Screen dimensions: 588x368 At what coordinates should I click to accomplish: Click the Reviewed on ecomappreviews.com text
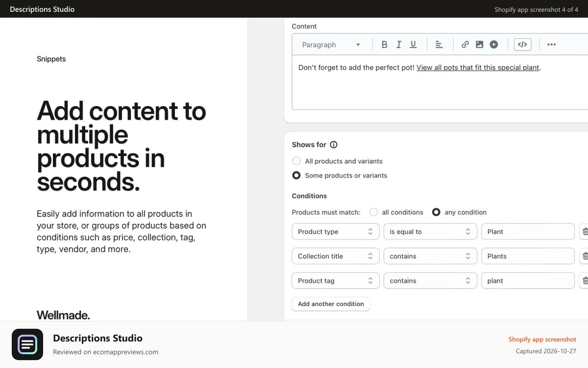tap(105, 352)
